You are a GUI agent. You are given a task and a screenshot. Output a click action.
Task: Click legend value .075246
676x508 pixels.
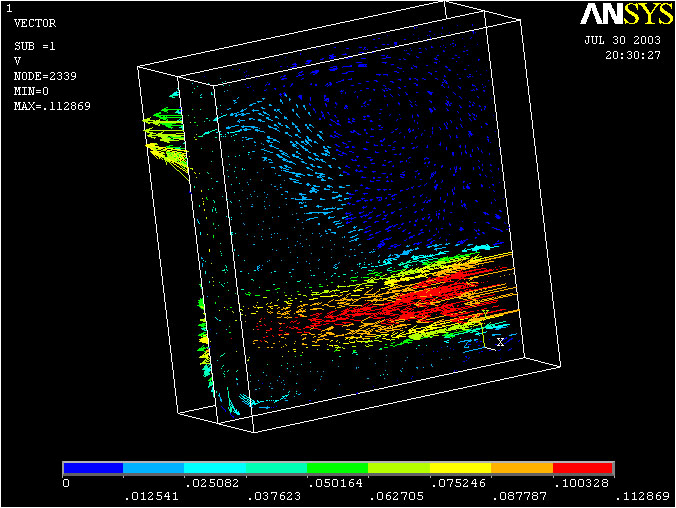(459, 483)
